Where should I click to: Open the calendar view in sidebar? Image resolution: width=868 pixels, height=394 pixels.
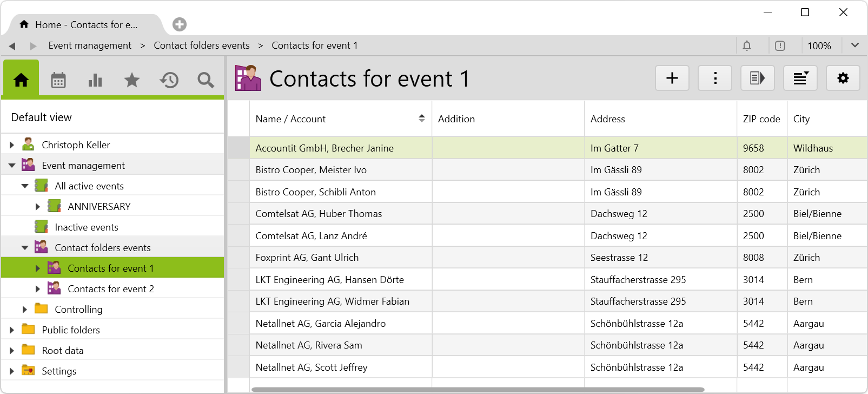pos(58,80)
